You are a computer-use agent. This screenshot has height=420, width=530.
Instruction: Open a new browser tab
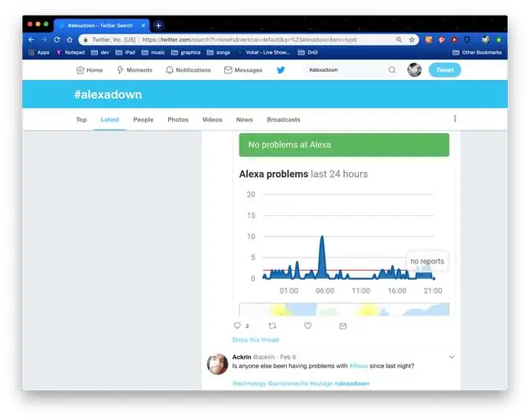tap(158, 25)
